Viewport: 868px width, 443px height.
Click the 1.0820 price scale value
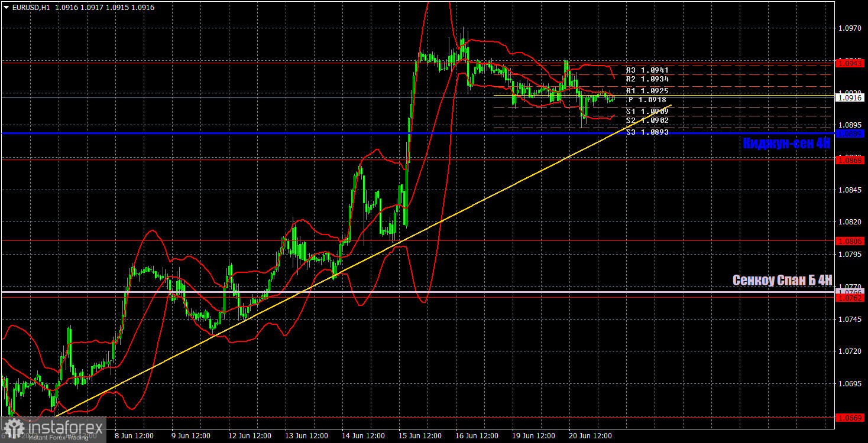pyautogui.click(x=850, y=222)
